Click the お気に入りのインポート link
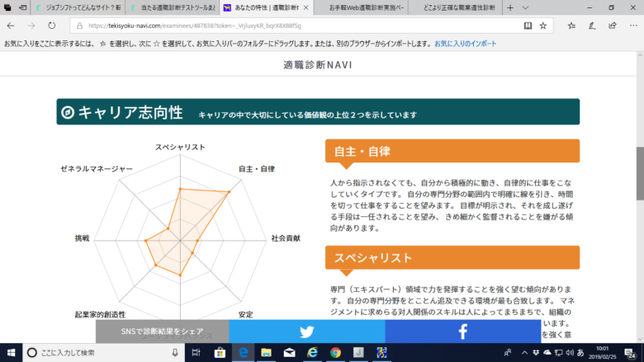The height and width of the screenshot is (362, 644). click(466, 44)
